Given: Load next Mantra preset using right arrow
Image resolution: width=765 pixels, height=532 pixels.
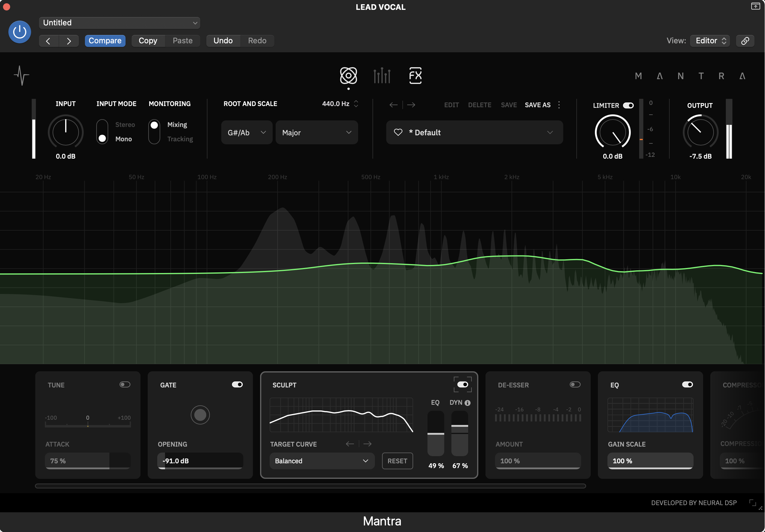Looking at the screenshot, I should (x=411, y=105).
